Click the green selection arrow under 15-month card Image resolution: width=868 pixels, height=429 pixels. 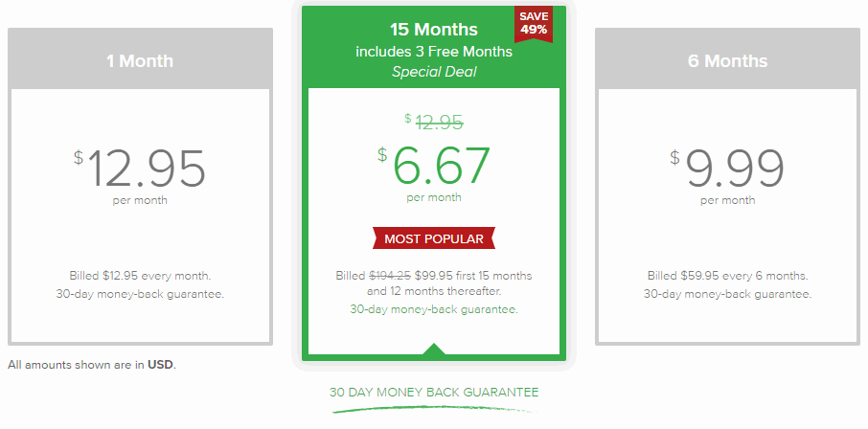434,349
